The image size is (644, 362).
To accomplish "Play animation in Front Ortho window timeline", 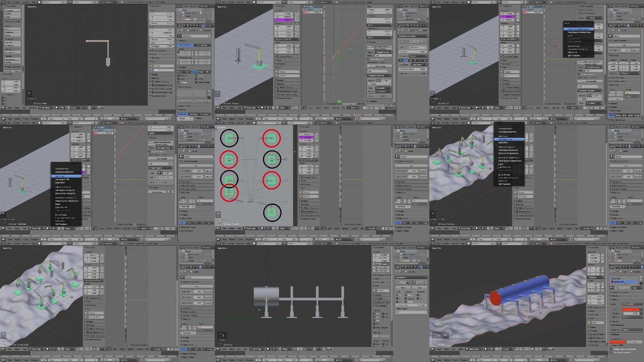I will pos(111,119).
